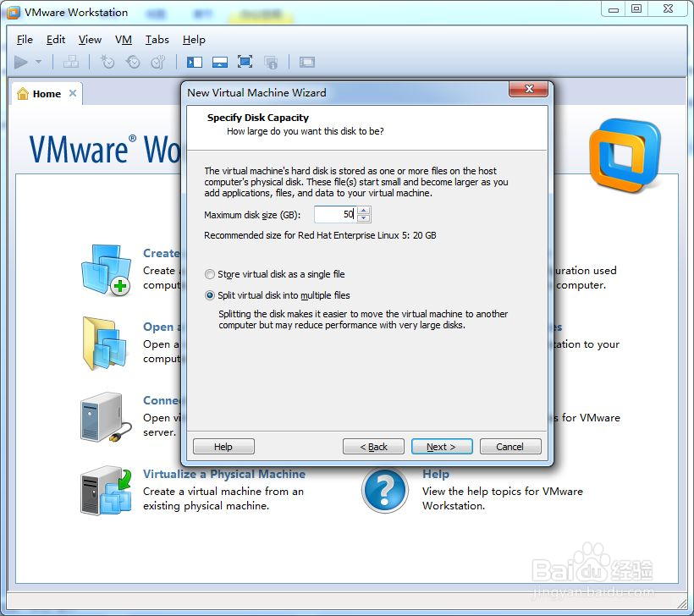
Task: Click the VMware Workstation title bar app icon
Action: (x=14, y=13)
